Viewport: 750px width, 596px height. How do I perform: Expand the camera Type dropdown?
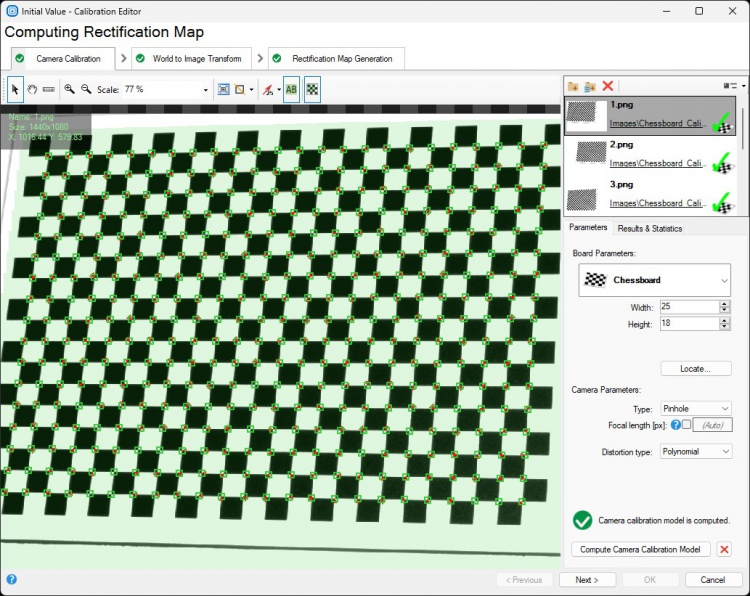pos(696,409)
